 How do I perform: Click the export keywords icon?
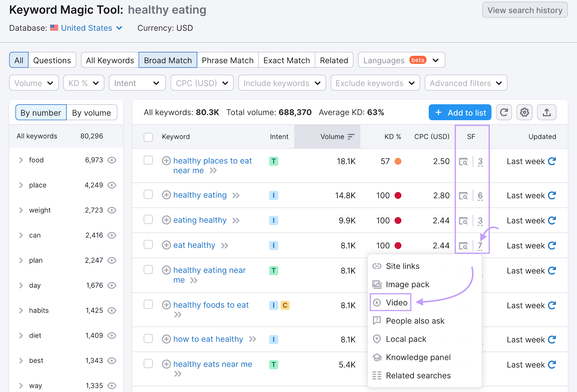(547, 112)
